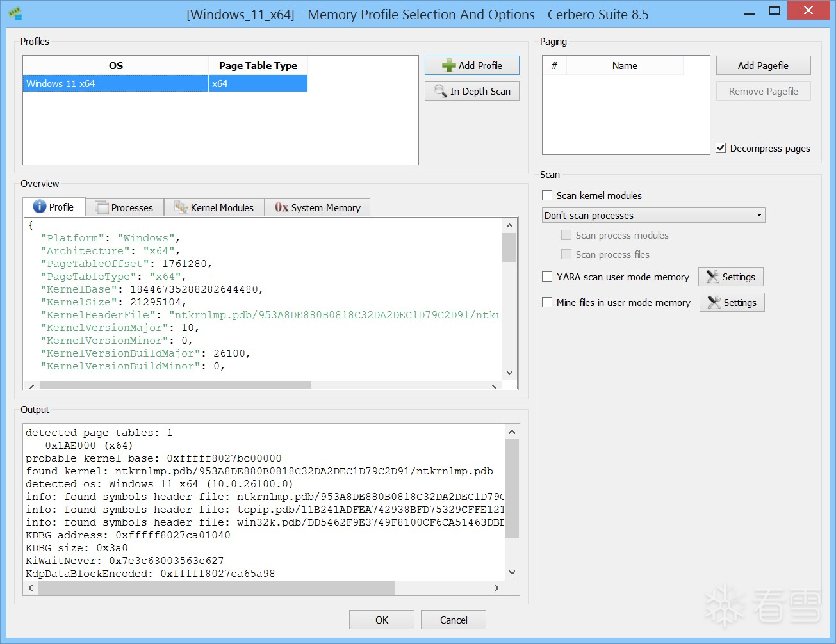
Task: Click the Output vertical scrollbar thumb
Action: [x=512, y=488]
